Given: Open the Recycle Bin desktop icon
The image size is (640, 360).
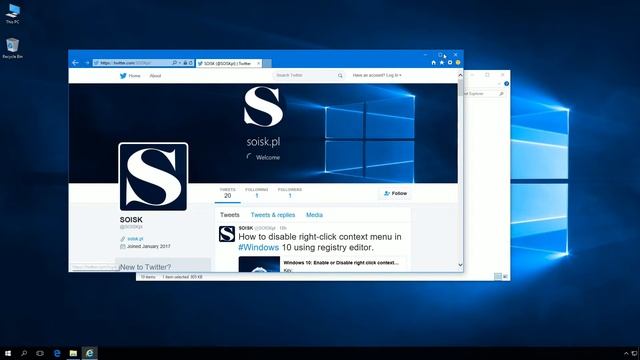Looking at the screenshot, I should (x=13, y=48).
